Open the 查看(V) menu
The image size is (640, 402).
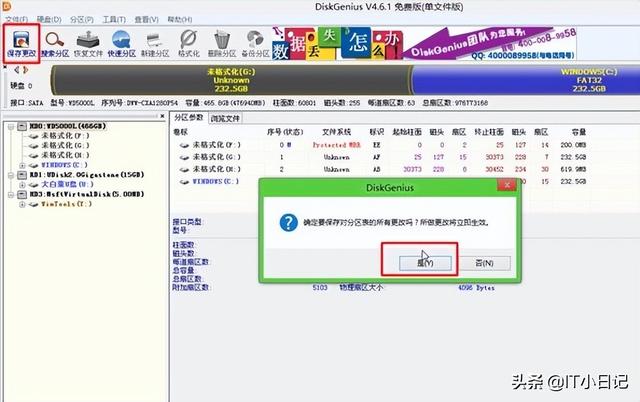(147, 19)
